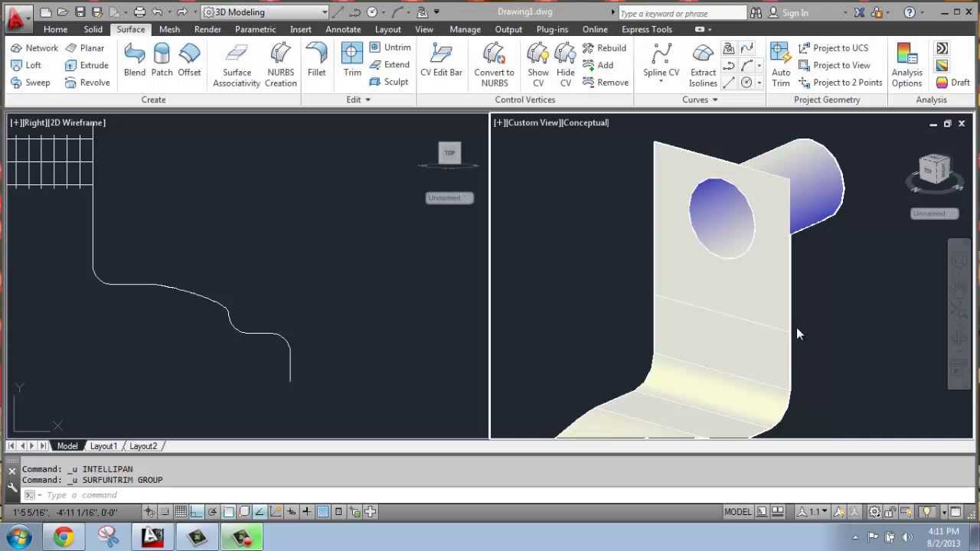Click the Network surface tool
The width and height of the screenshot is (980, 551).
coord(34,47)
